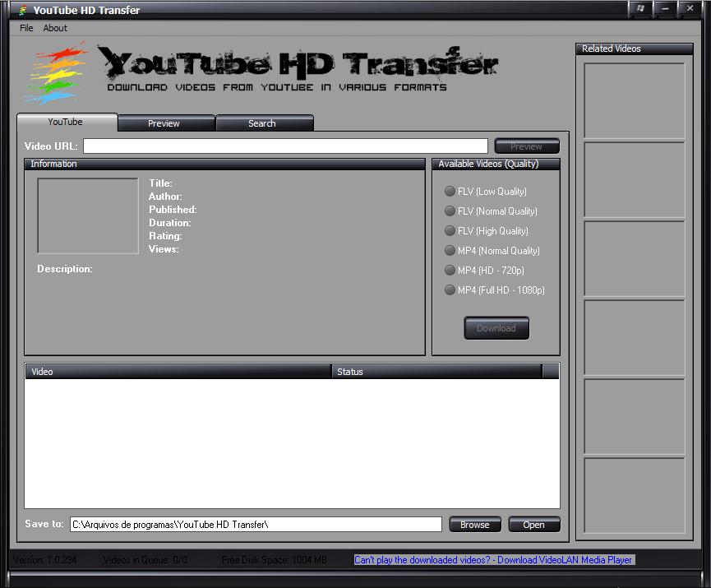Click the Information panel header
711x588 pixels.
click(x=225, y=164)
